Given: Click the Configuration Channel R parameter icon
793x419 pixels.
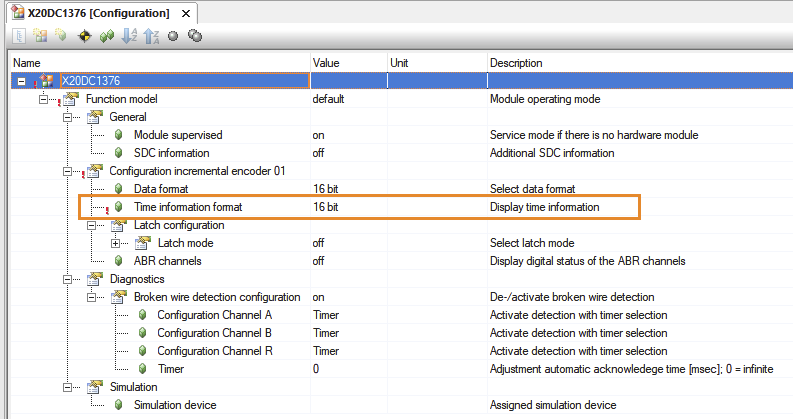Looking at the screenshot, I should [x=143, y=351].
